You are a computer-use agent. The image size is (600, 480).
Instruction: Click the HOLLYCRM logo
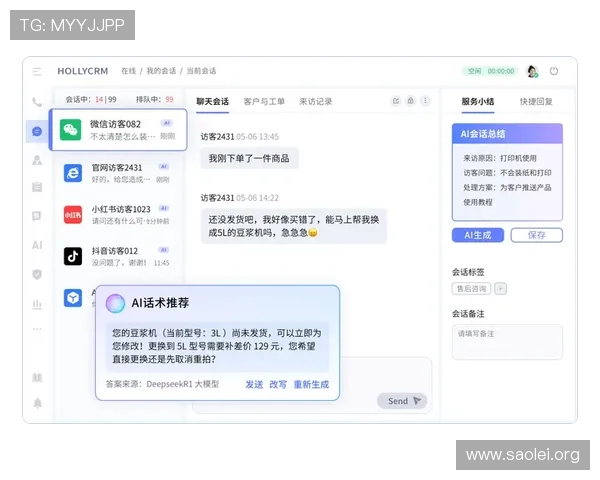coord(83,71)
